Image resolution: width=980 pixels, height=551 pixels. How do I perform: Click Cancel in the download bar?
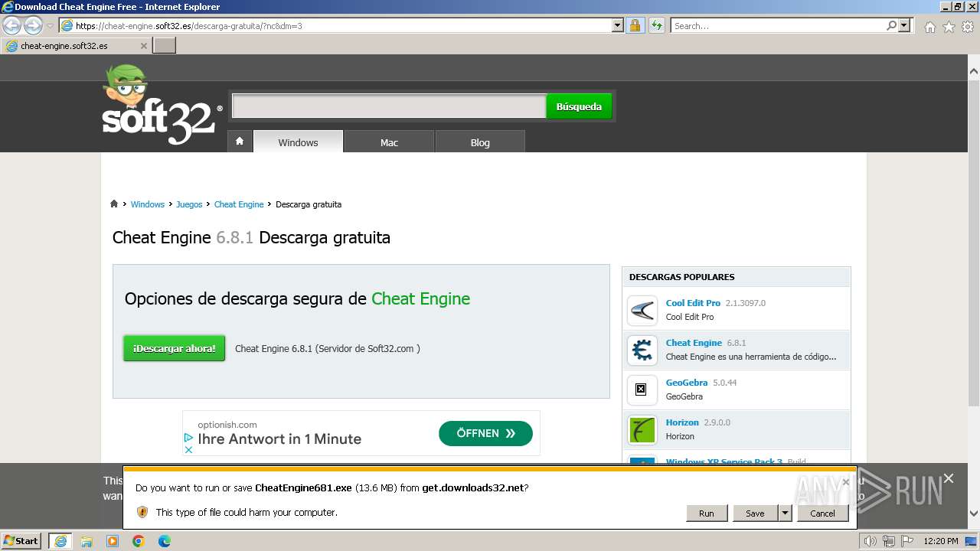click(822, 514)
